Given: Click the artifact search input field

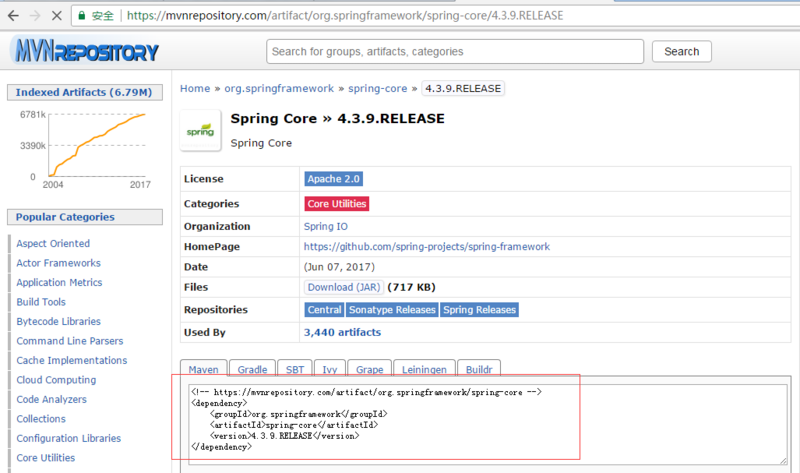Looking at the screenshot, I should 455,52.
